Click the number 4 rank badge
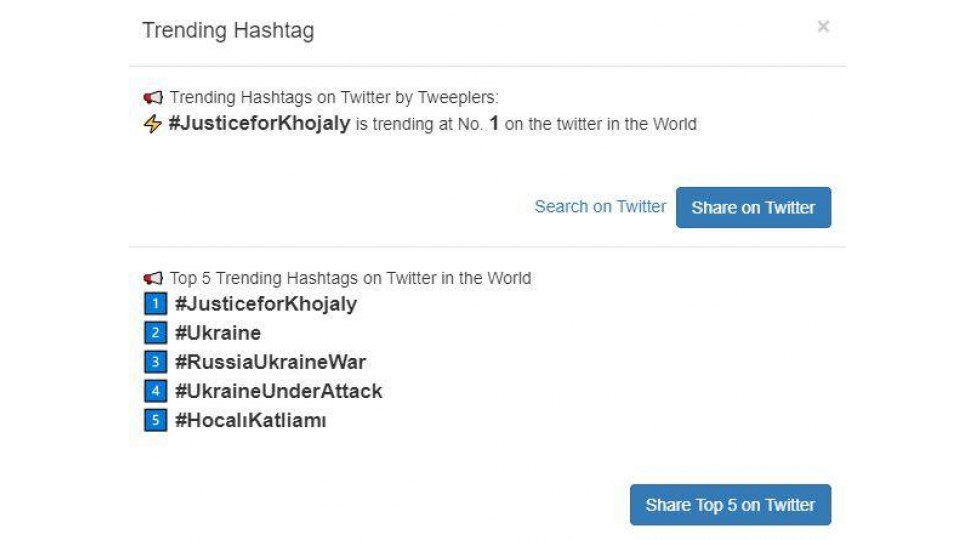 (x=155, y=391)
